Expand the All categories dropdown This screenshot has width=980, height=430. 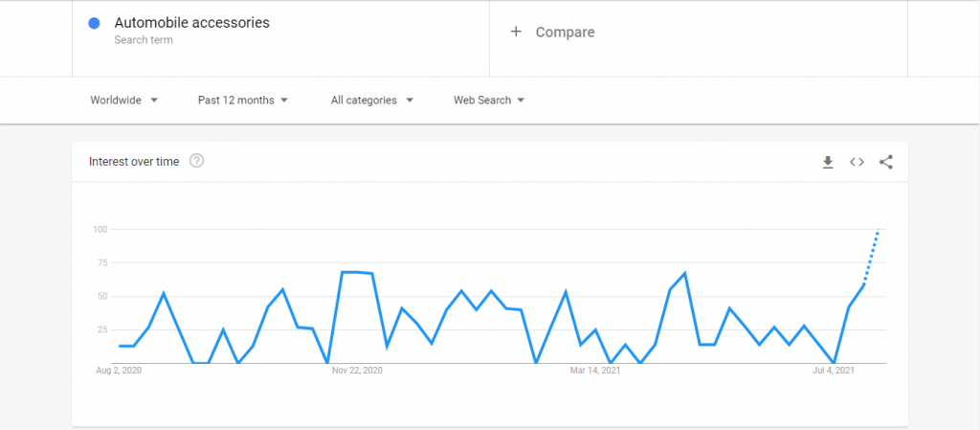tap(372, 100)
